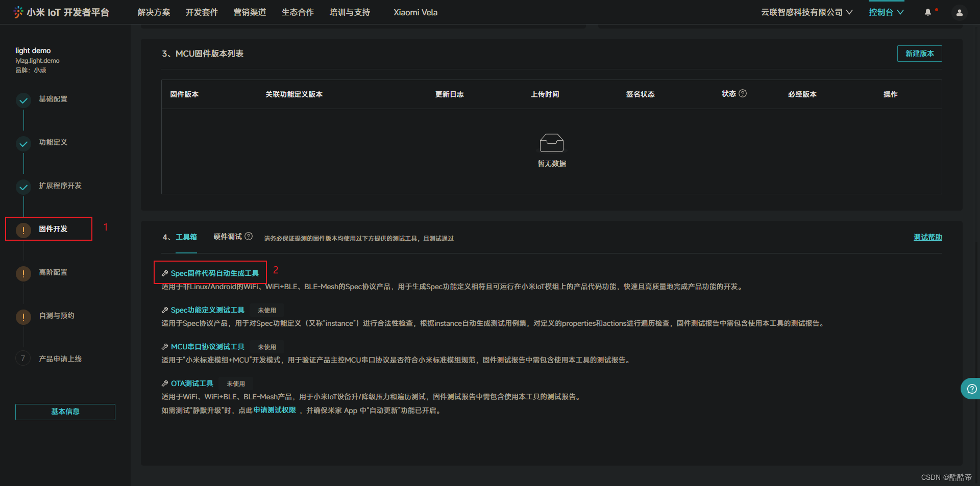Image resolution: width=980 pixels, height=486 pixels.
Task: Click the empty inbox 暂无数据 icon
Action: pyautogui.click(x=552, y=143)
